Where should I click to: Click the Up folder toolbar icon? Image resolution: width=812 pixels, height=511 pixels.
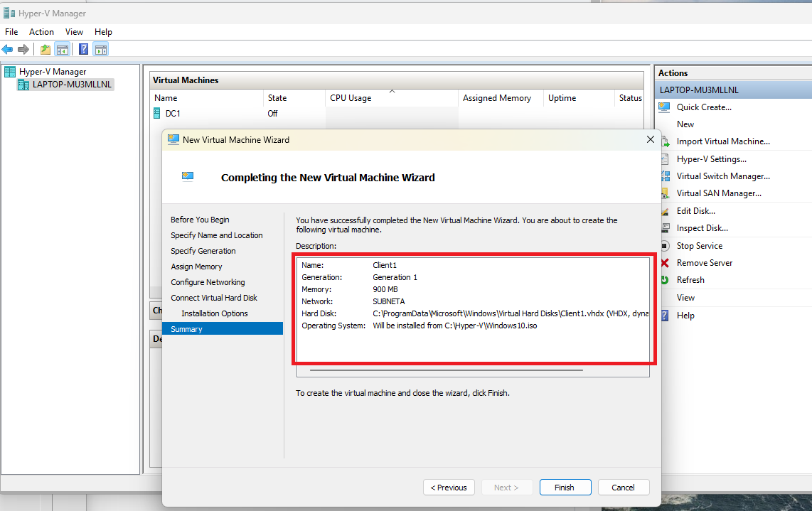click(x=46, y=50)
